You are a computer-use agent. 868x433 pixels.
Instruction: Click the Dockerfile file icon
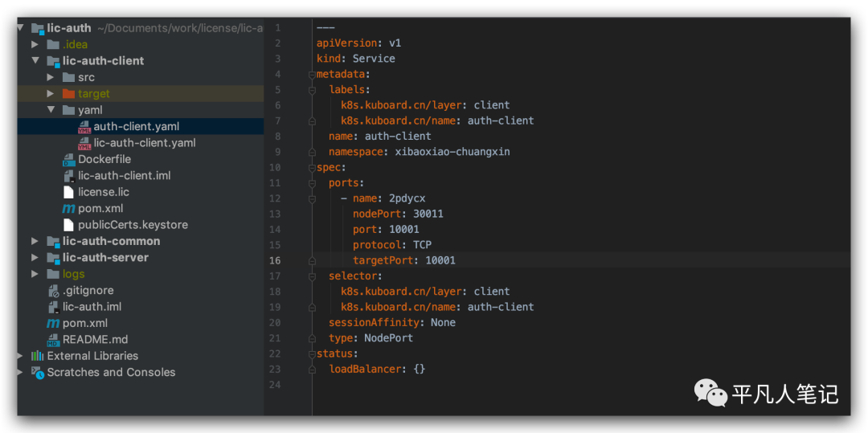(69, 160)
